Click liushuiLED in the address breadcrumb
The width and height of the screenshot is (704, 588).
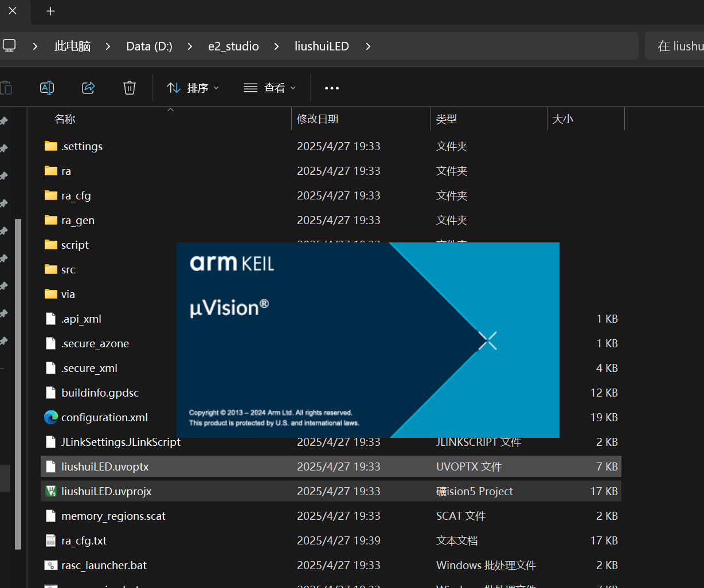(x=322, y=46)
